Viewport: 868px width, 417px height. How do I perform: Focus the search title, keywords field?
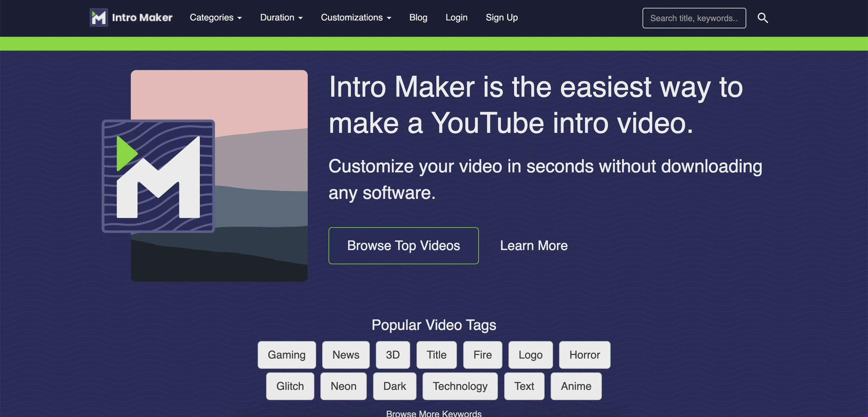pos(694,18)
